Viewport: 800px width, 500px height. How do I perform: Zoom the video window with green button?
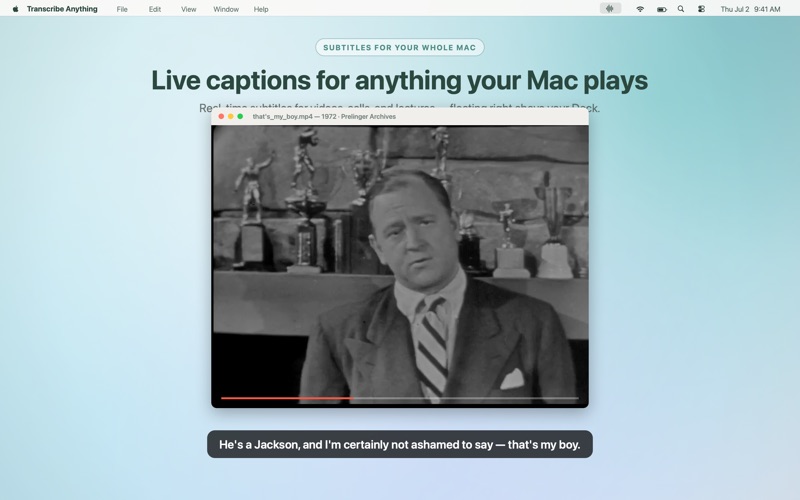(240, 116)
